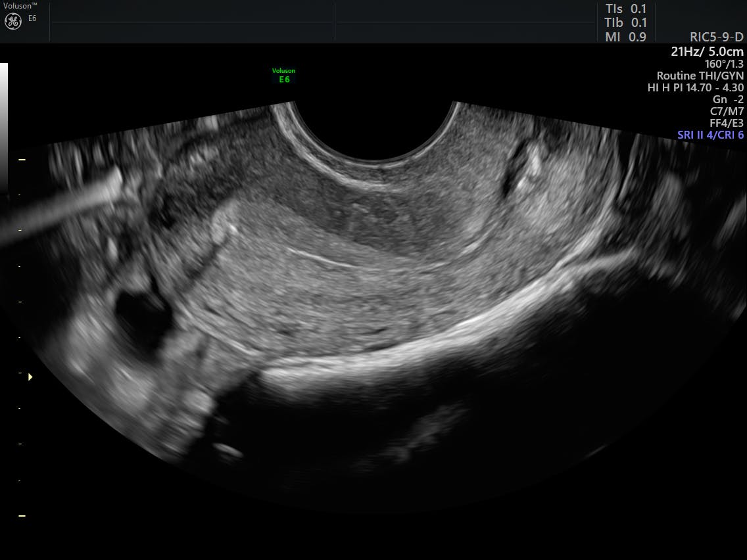Select the TIb 0.1 thermal index readout
The width and height of the screenshot is (747, 560).
pyautogui.click(x=625, y=23)
